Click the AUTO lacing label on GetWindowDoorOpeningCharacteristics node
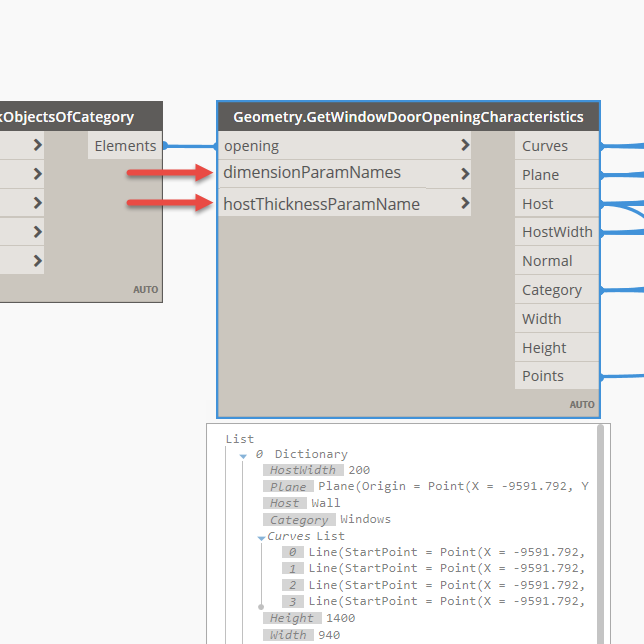 [582, 405]
